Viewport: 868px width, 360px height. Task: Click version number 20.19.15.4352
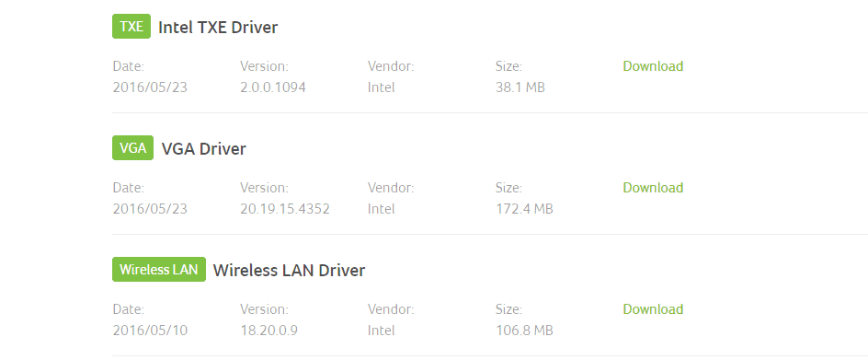point(285,209)
